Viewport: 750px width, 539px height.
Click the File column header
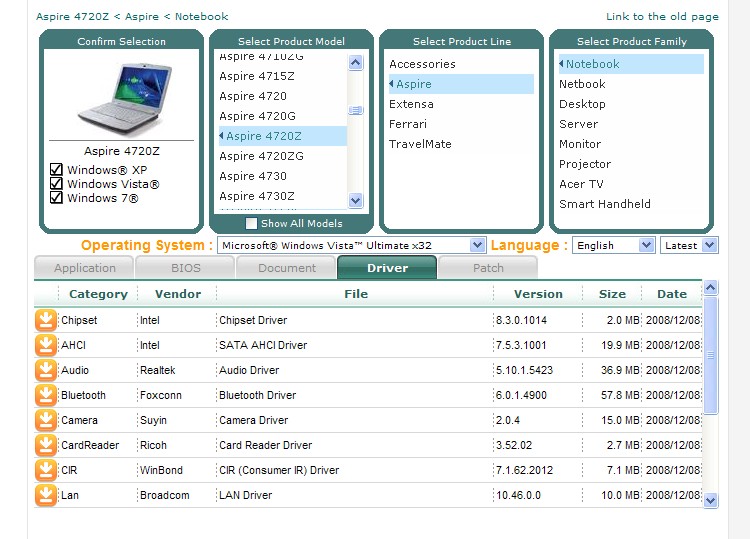(x=356, y=294)
